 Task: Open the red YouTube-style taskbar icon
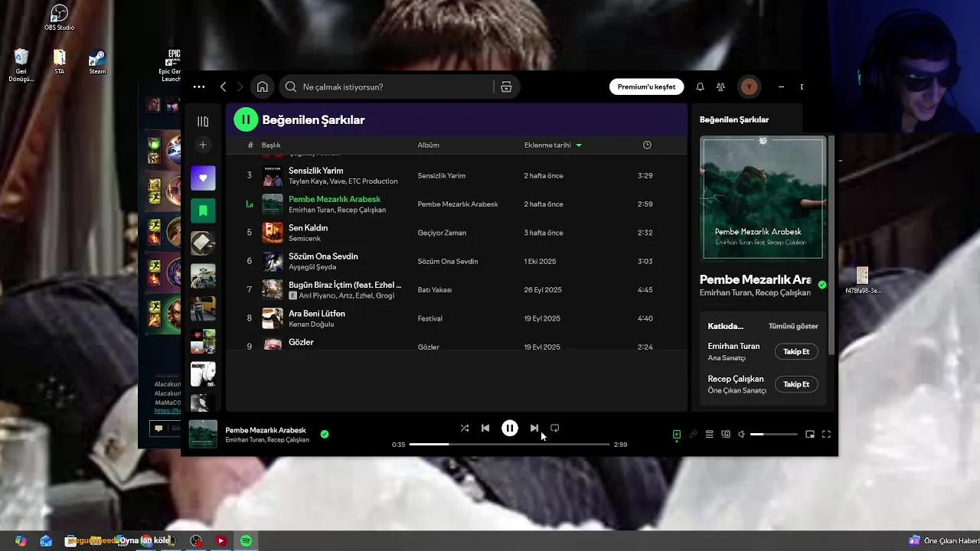point(220,541)
